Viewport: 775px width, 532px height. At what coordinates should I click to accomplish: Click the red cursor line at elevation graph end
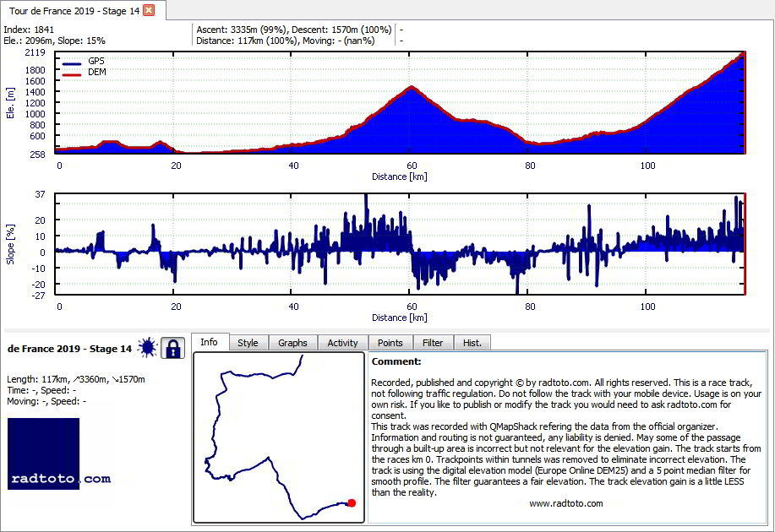(745, 102)
